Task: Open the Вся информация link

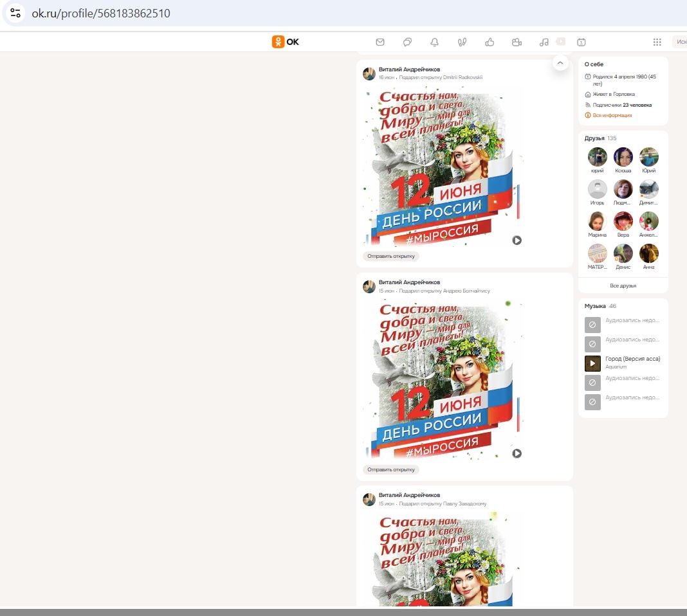Action: point(612,115)
